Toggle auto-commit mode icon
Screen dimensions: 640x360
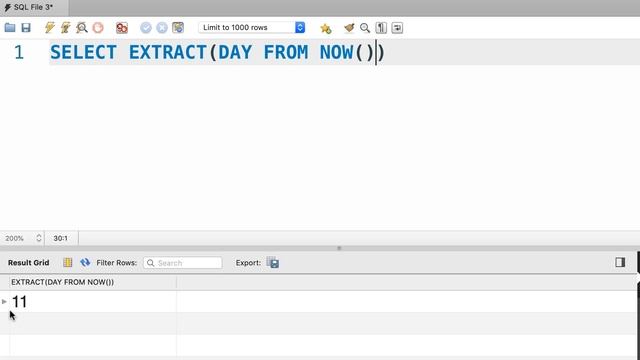pos(178,28)
